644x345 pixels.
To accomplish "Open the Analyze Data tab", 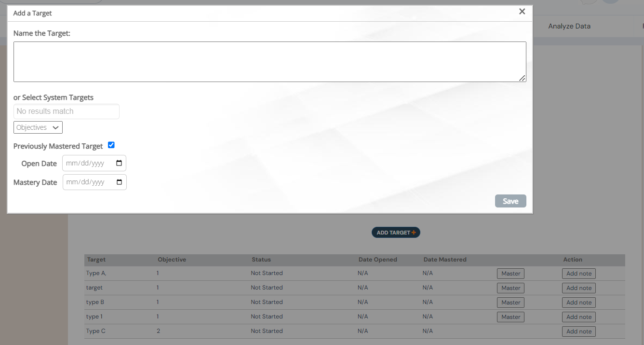I will click(569, 26).
